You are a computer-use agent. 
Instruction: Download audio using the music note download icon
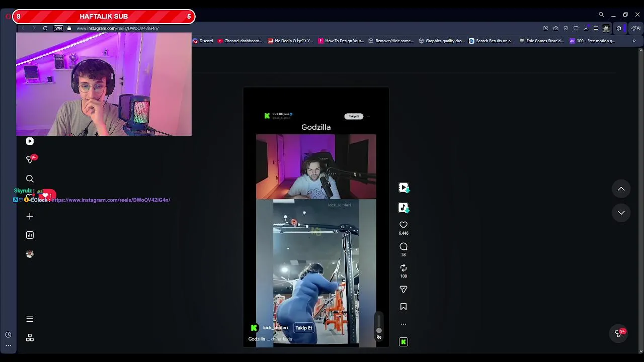[404, 208]
